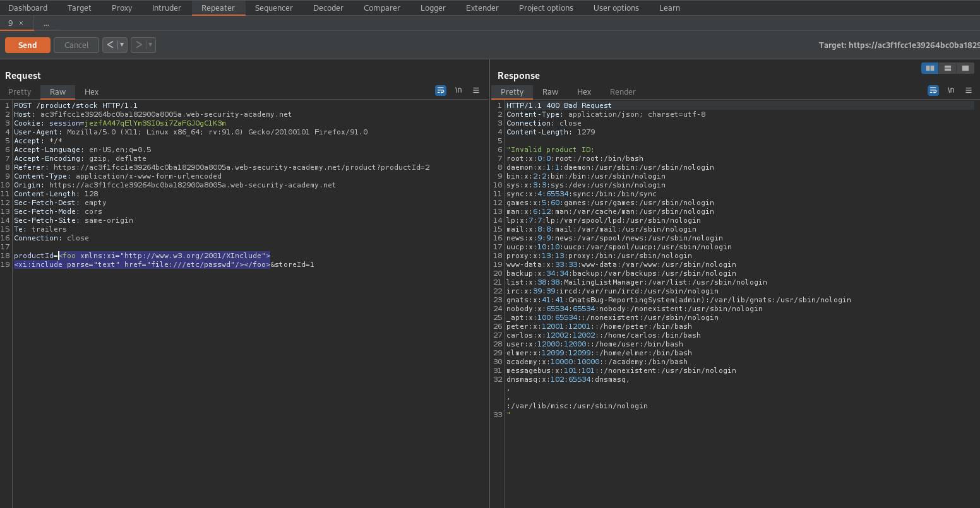The width and height of the screenshot is (980, 508).
Task: Click the Cookie session value
Action: (x=155, y=123)
